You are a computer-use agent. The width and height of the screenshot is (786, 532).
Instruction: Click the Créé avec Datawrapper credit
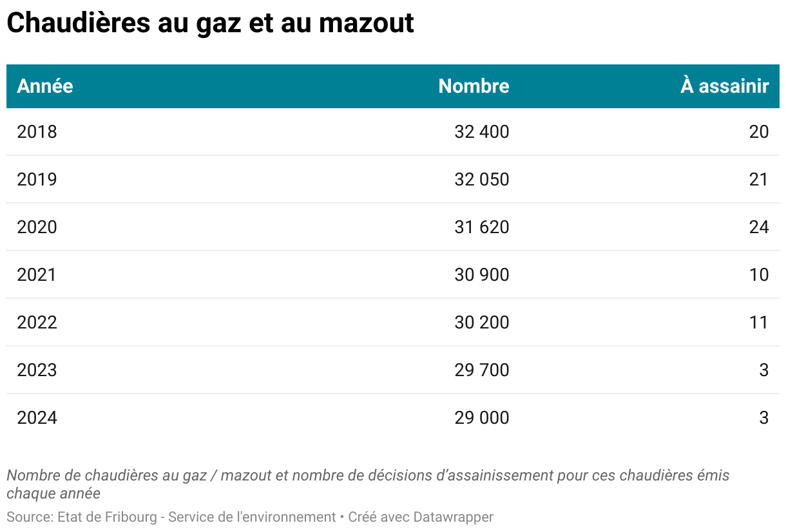pyautogui.click(x=421, y=517)
